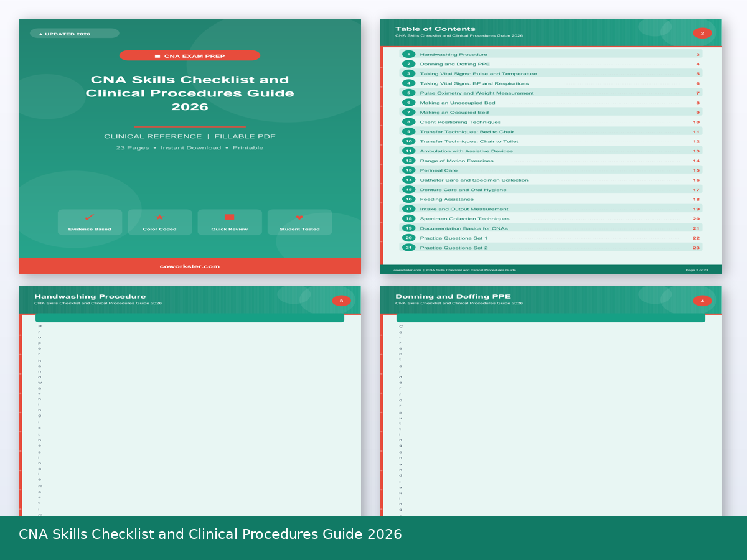Select the Practice Questions Set 1 contents entry

(x=454, y=238)
